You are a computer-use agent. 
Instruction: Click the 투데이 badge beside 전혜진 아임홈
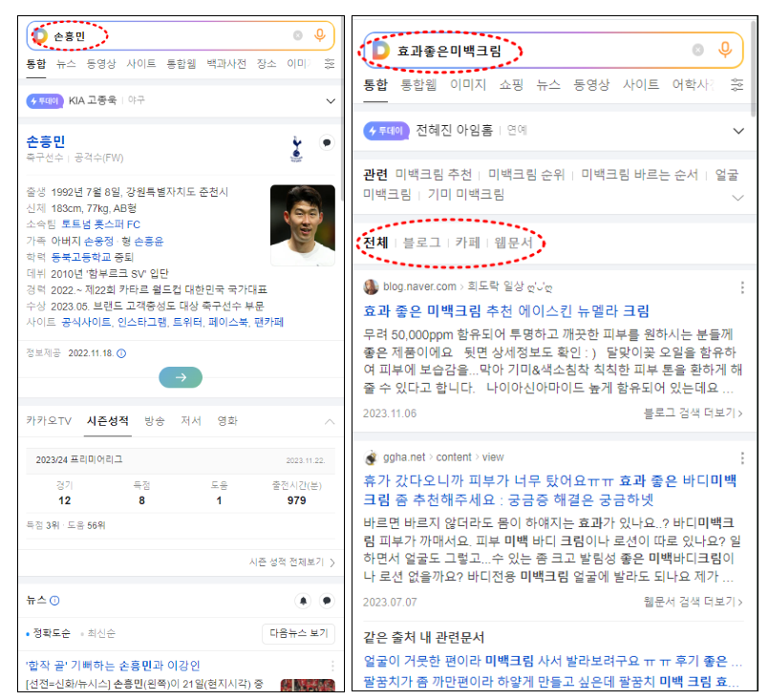[387, 131]
